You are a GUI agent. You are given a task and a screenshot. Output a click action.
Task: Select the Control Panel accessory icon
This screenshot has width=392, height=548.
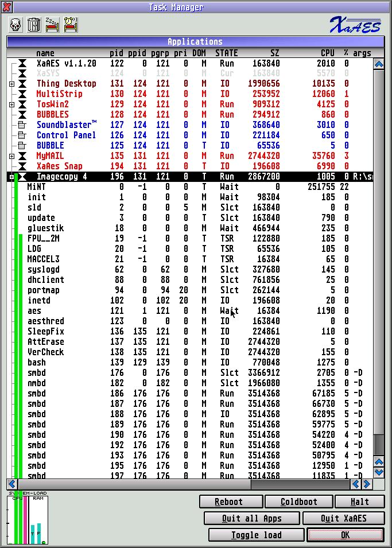point(22,135)
